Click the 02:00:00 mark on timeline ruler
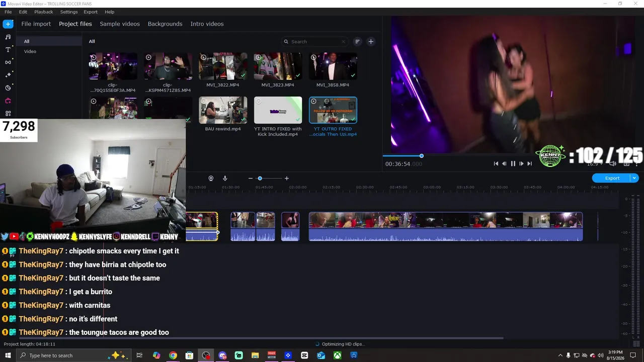This screenshot has width=644, height=362. 298,187
